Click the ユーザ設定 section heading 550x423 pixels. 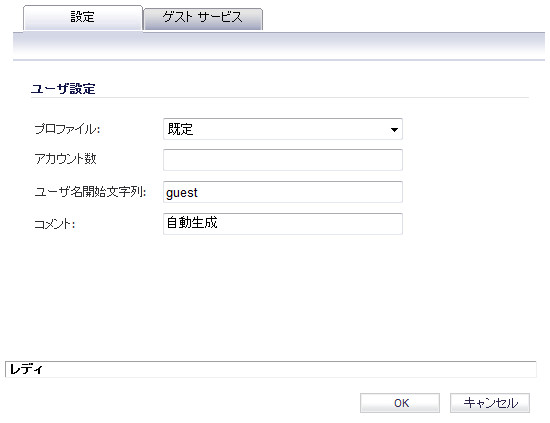[x=63, y=88]
